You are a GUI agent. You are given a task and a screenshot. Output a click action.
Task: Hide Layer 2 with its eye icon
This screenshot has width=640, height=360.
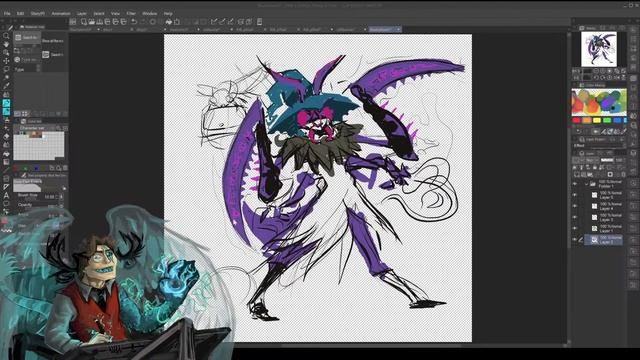click(x=575, y=240)
